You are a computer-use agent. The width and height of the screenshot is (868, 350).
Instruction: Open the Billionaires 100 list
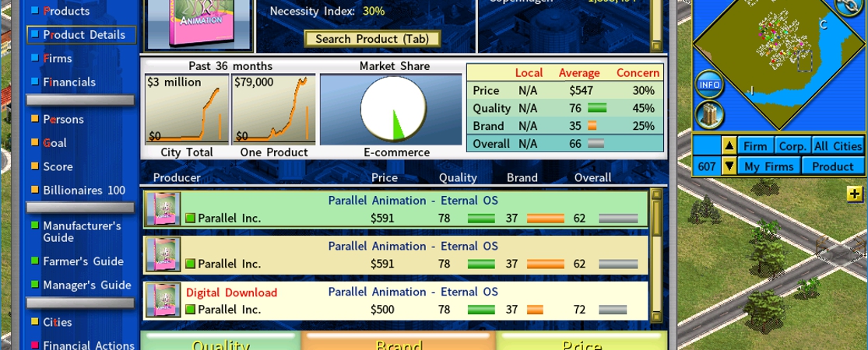pos(84,191)
